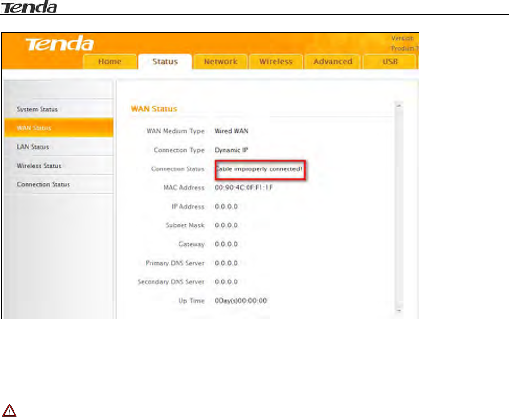Open System Status in sidebar

point(59,109)
